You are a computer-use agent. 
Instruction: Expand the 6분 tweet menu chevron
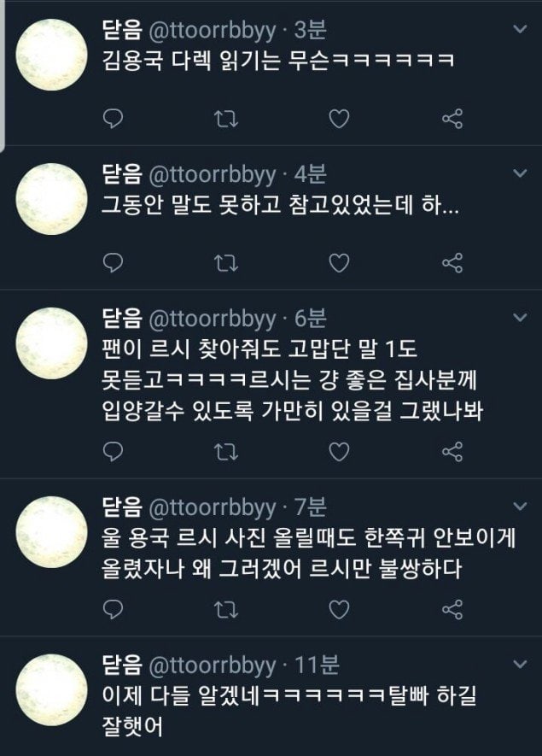(518, 317)
